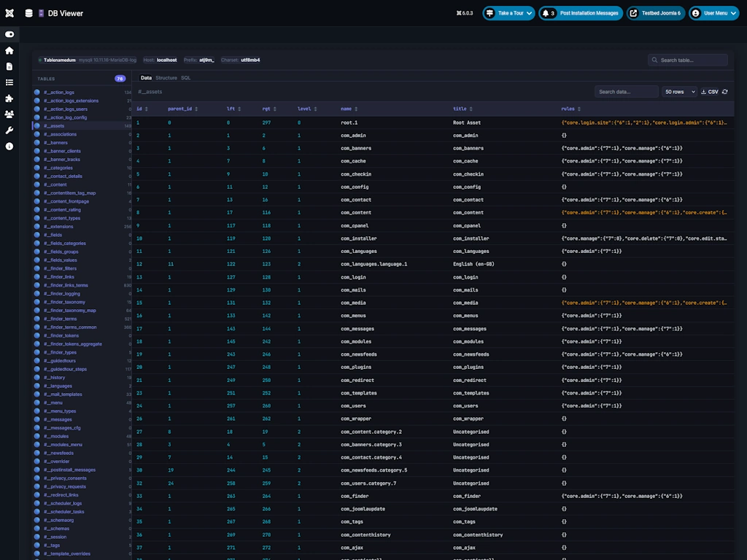
Task: Select the #__modules_menu table
Action: 82,445
